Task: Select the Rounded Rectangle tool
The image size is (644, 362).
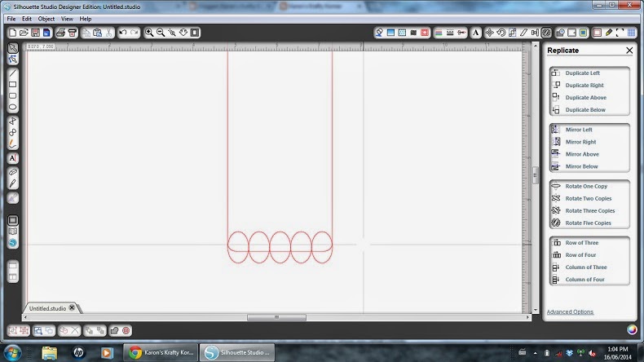Action: click(13, 95)
